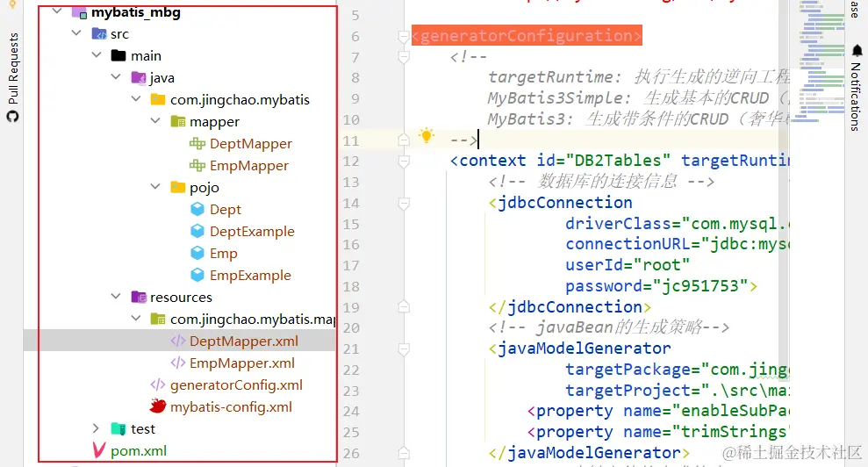The image size is (868, 467).
Task: Click the context id="DB2Tables" text
Action: [560, 161]
